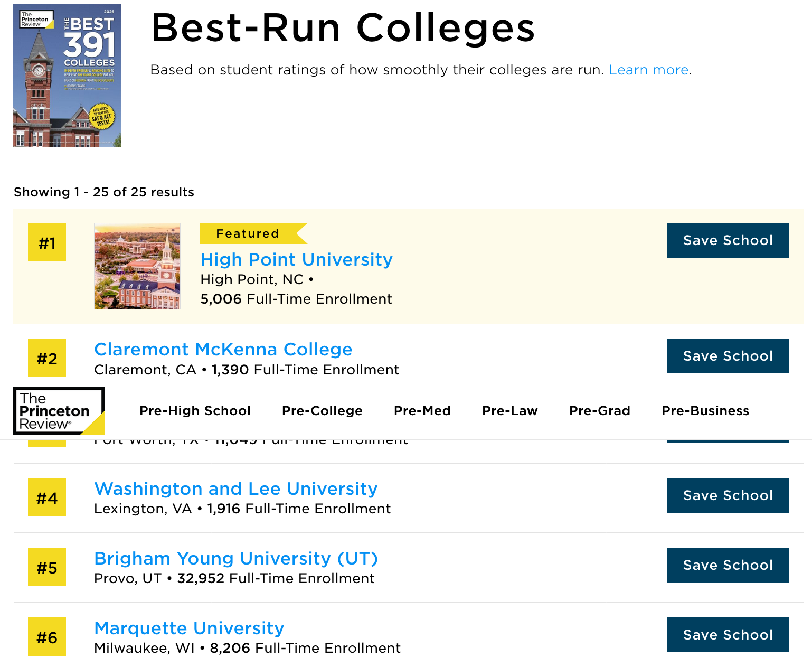Open the Pre-High School menu

click(195, 411)
